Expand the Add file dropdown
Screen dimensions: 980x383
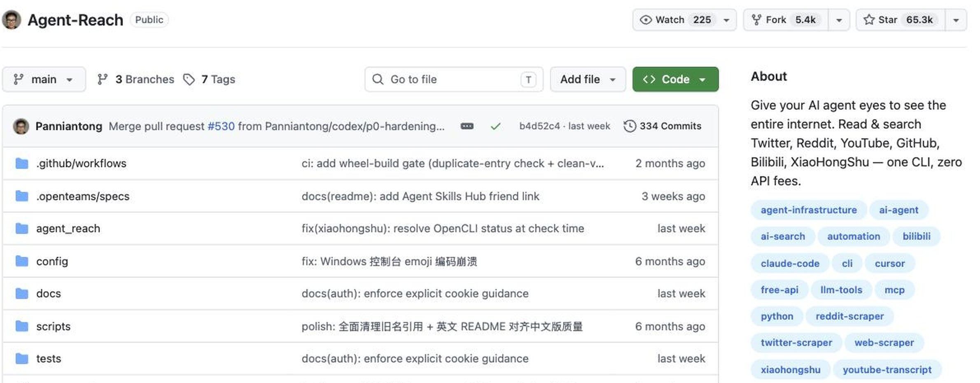pos(588,79)
